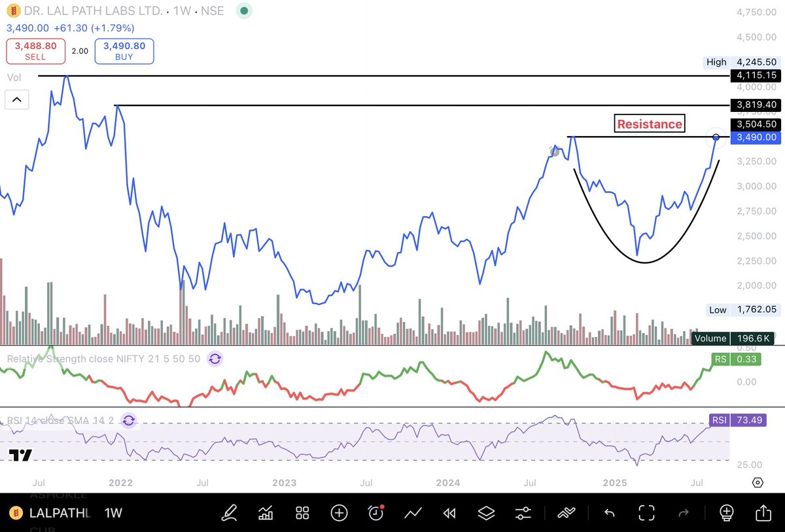785x532 pixels.
Task: Change the 1W timeframe in bottom bar
Action: tap(114, 513)
